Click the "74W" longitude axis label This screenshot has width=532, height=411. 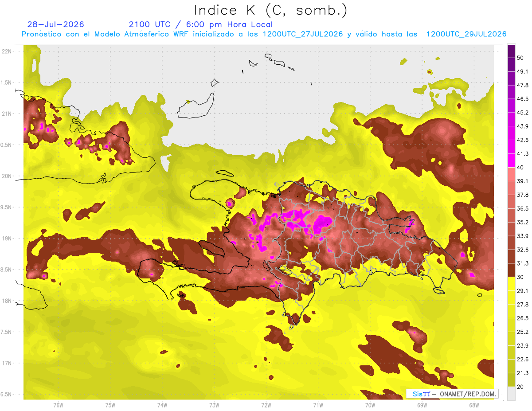coord(162,405)
